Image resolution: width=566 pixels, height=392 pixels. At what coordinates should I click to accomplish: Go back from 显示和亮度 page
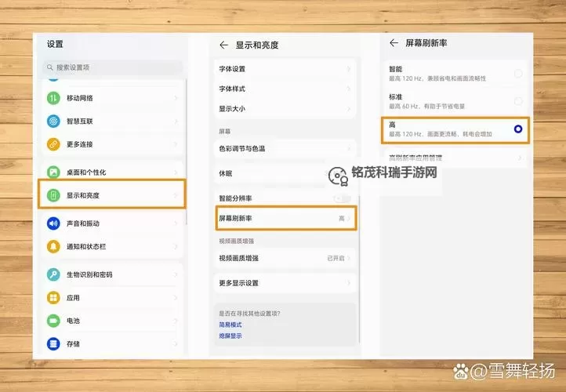pyautogui.click(x=223, y=45)
